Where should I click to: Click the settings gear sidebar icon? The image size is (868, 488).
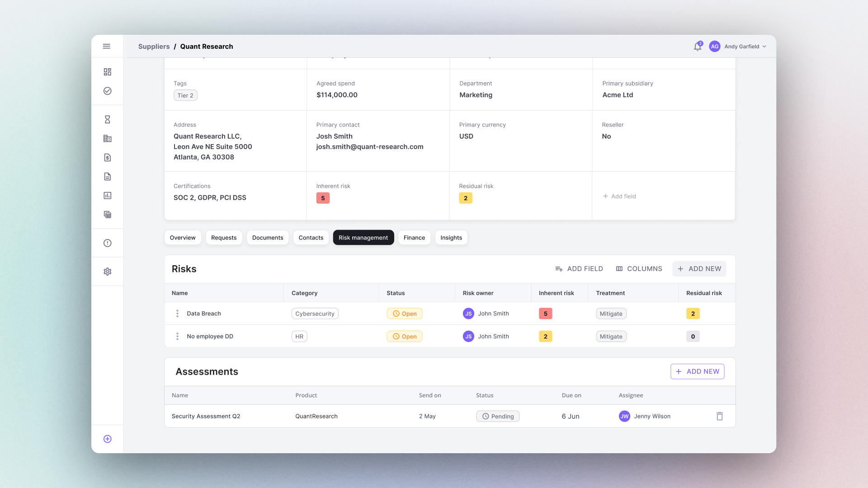coord(107,272)
